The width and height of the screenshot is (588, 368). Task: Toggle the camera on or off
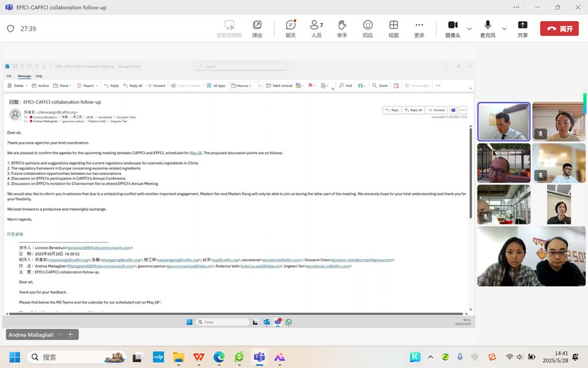click(x=453, y=28)
